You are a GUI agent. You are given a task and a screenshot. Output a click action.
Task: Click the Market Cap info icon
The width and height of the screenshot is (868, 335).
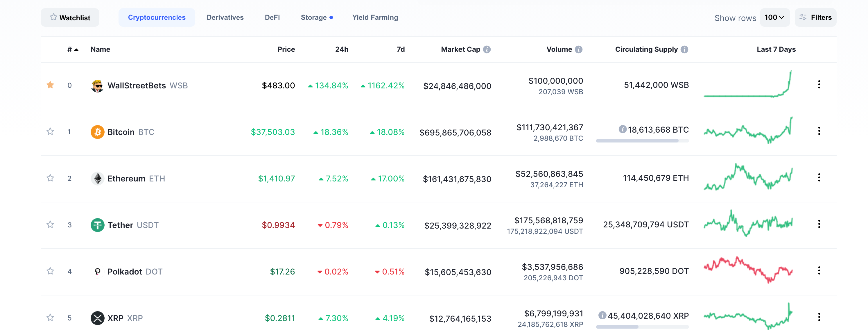(487, 50)
